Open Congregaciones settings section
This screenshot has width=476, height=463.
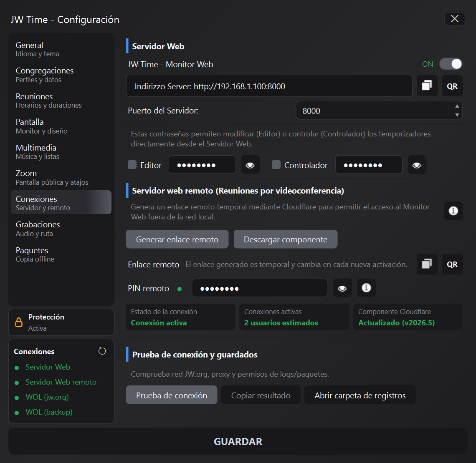(x=61, y=75)
